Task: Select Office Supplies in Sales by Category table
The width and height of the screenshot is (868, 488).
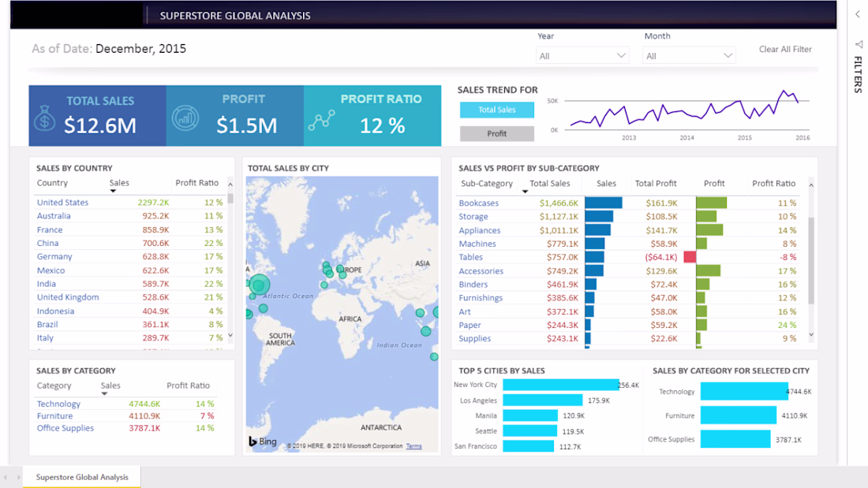Action: [125, 428]
